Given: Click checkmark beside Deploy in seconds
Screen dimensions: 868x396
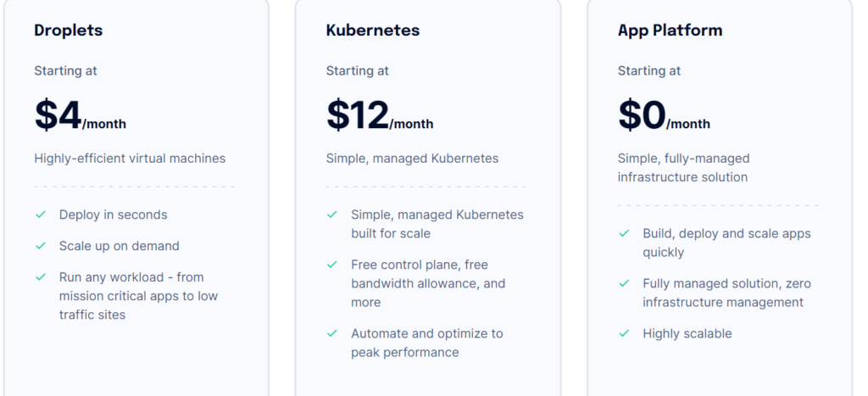Looking at the screenshot, I should [40, 215].
